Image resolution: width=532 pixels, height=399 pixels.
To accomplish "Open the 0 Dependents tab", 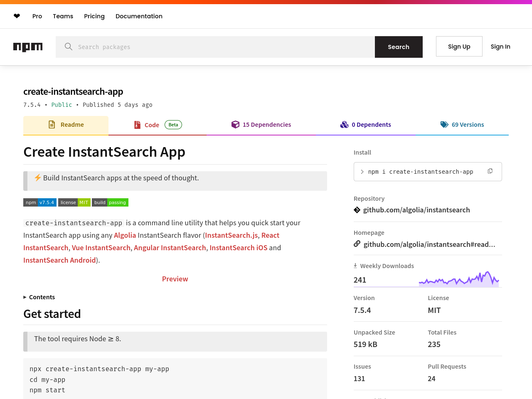I will [x=365, y=125].
